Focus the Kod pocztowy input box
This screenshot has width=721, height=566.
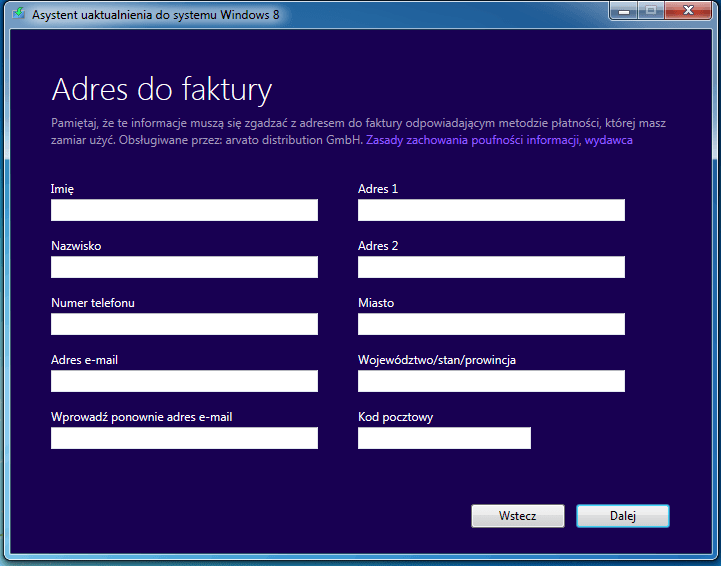tap(444, 438)
